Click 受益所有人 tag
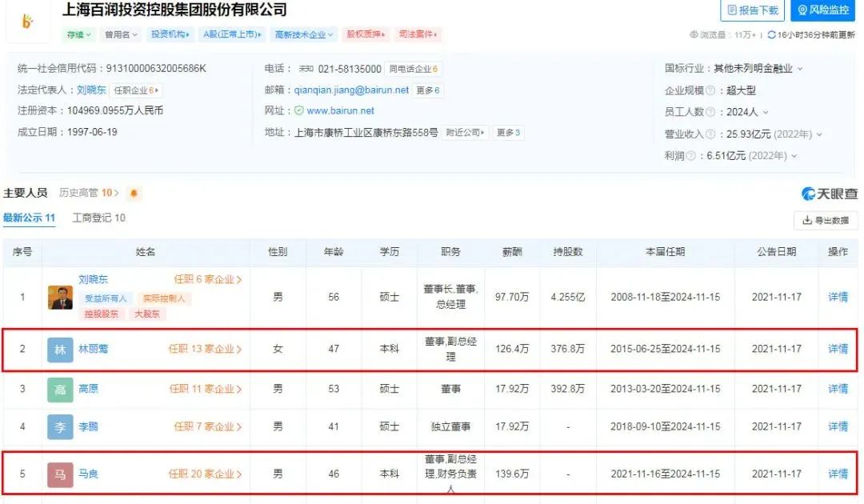 tap(106, 298)
